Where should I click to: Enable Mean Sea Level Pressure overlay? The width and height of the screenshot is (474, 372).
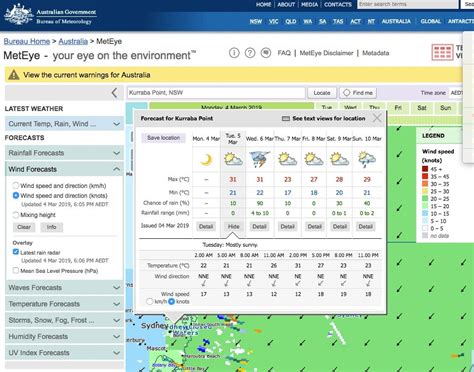coord(16,270)
